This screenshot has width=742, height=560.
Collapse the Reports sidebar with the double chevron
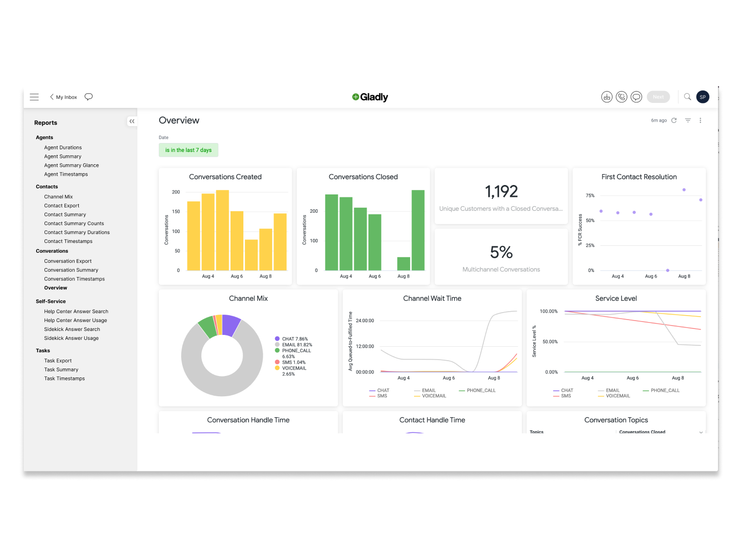point(132,121)
